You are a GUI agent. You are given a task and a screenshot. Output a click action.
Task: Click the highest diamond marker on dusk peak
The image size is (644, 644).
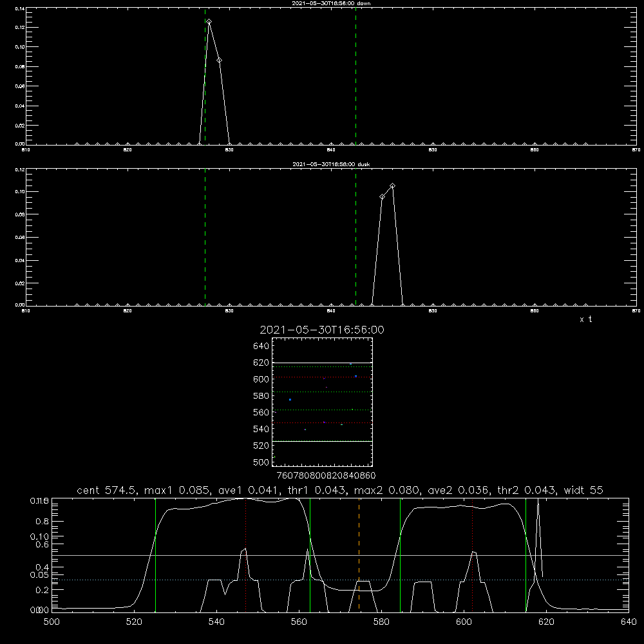click(393, 186)
